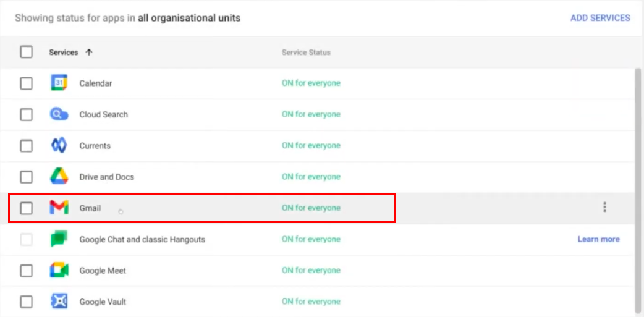Tick the Currents row checkbox

click(x=26, y=146)
